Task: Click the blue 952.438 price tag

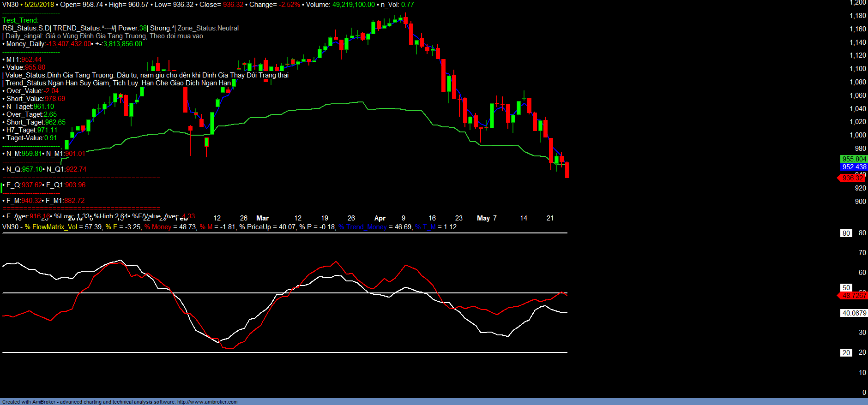Action: pos(854,167)
